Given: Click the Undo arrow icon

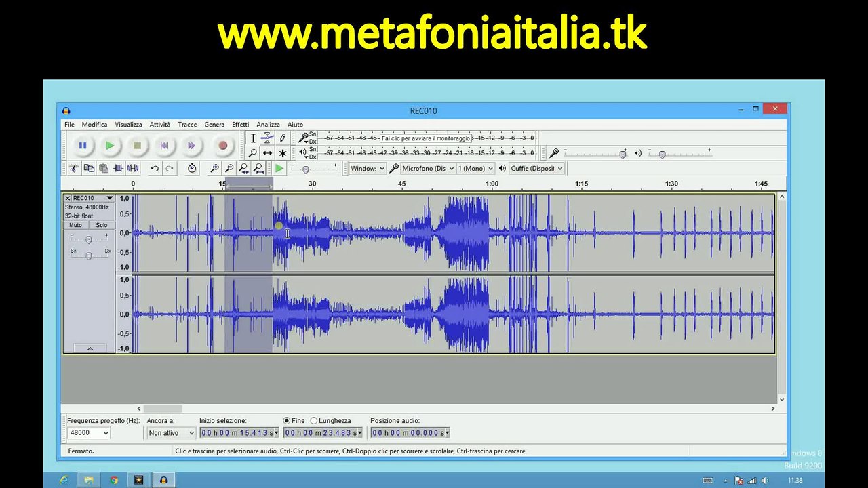Looking at the screenshot, I should coord(155,168).
